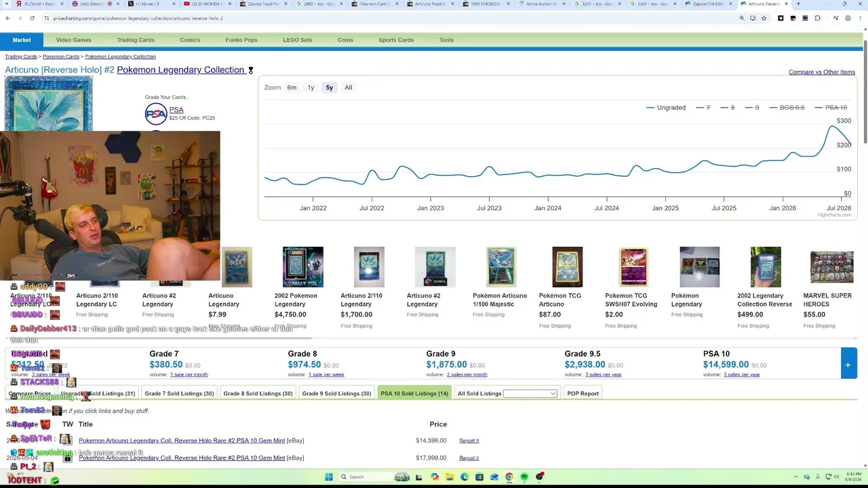
Task: Open the All Sold Listings dropdown
Action: tap(530, 394)
